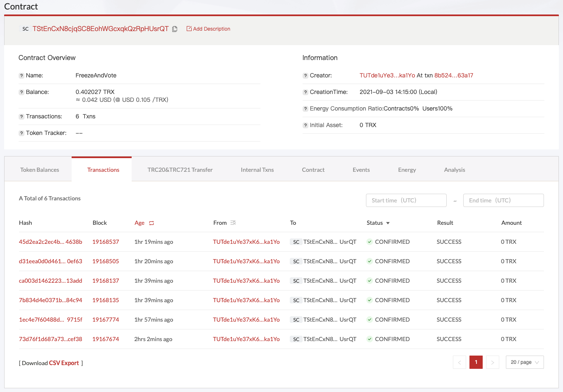
Task: Open transaction hash 45d2ea2c2ec4b... 4638b
Action: pyautogui.click(x=51, y=242)
